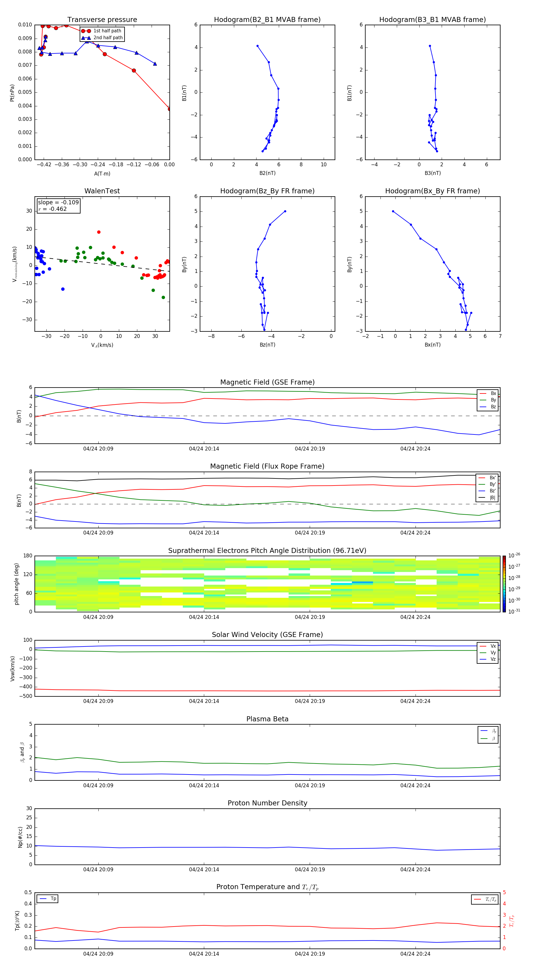Screen dimensions: 535x980
Task: Click the lowest blue outlier point in WalenTest
Action: pos(63,289)
